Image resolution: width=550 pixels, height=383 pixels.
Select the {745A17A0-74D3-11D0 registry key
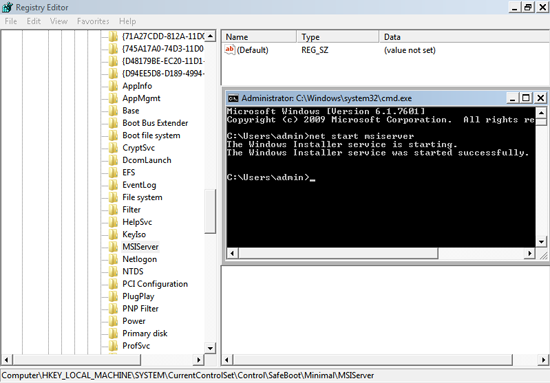163,48
